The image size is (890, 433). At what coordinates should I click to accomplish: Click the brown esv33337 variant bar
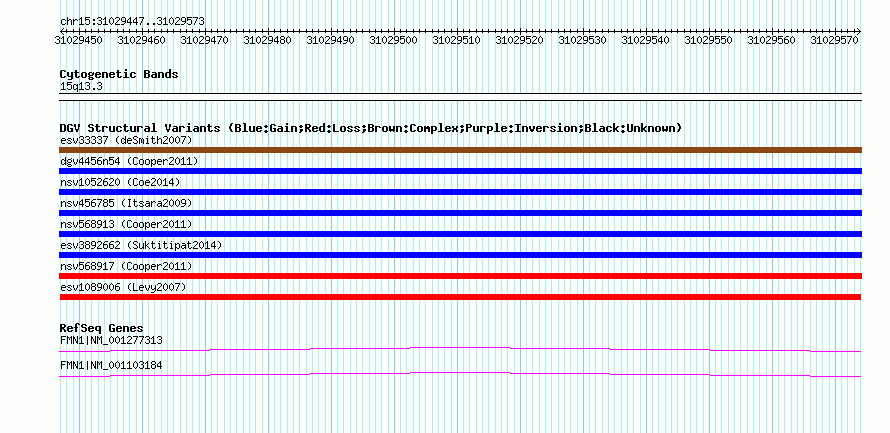(460, 150)
